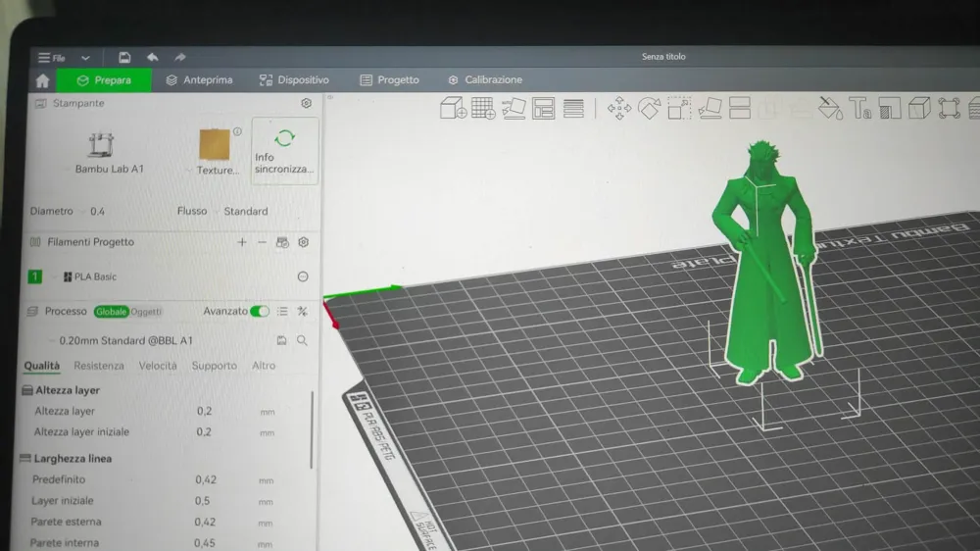Click the AMS sync icon beside filament minus
The width and height of the screenshot is (980, 551).
[282, 242]
